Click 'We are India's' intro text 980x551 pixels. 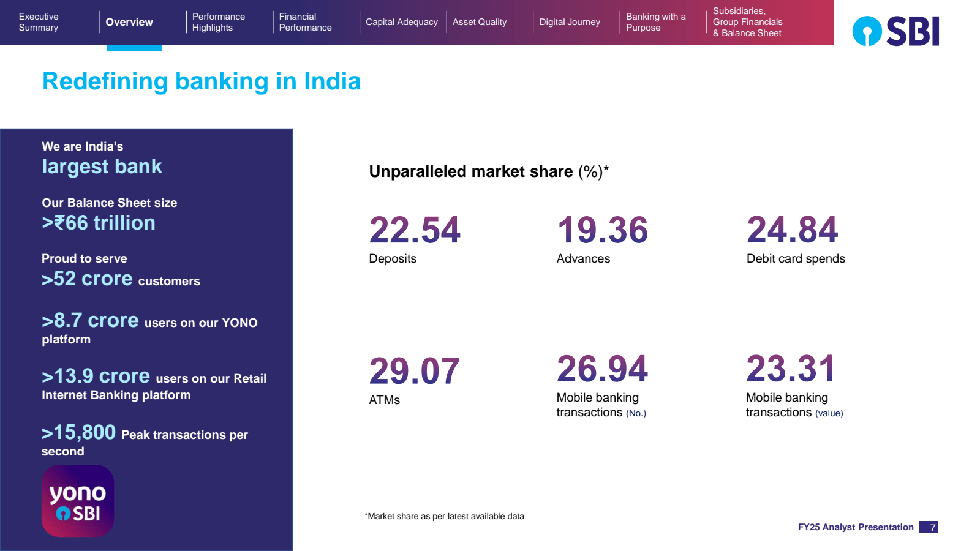click(82, 146)
